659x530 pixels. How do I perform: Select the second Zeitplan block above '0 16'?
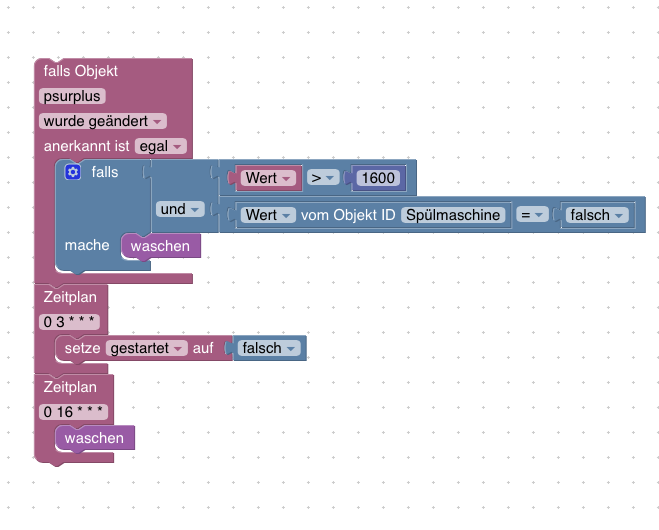click(x=70, y=387)
